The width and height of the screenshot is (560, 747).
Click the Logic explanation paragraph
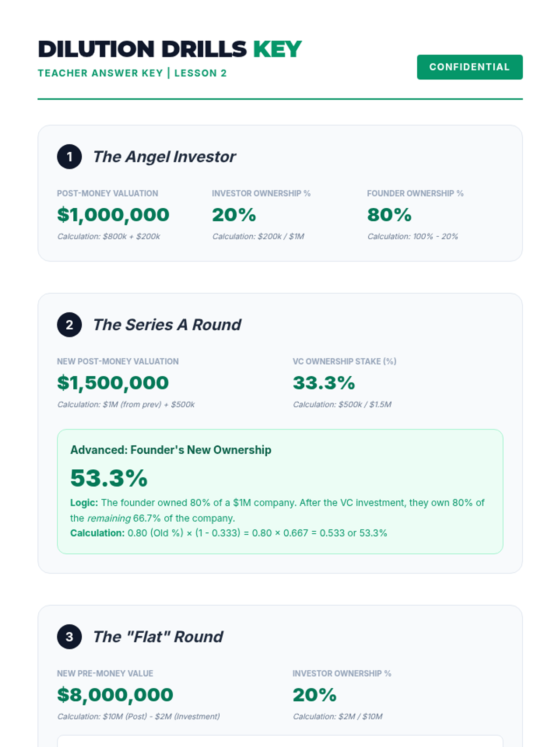point(277,510)
